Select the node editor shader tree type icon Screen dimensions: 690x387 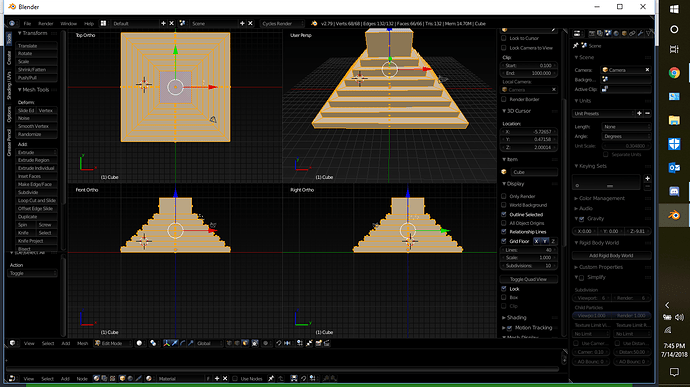click(x=96, y=379)
